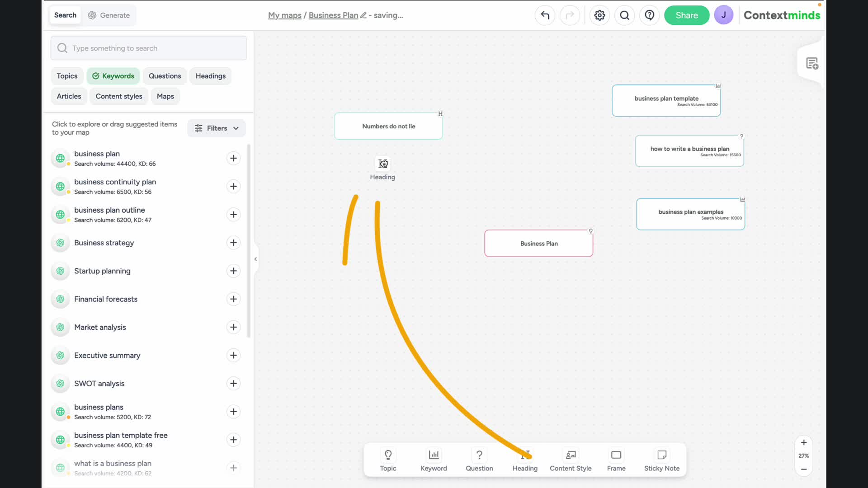This screenshot has width=868, height=488.
Task: Add 'business plan template free' with plus button
Action: coord(233,440)
